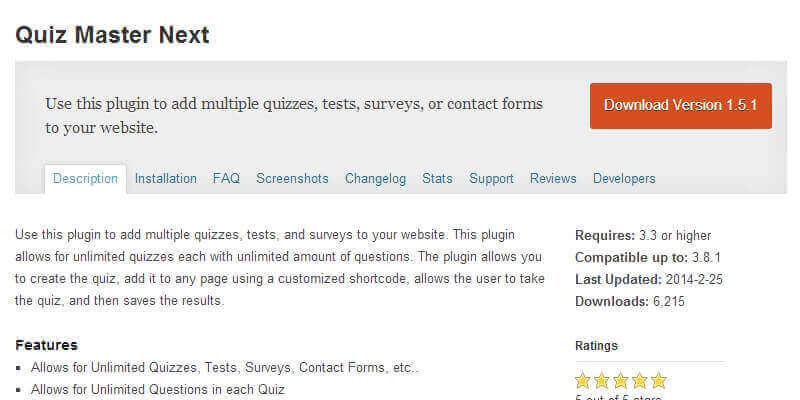Screen dimensions: 800x400
Task: Open the Support tab
Action: click(491, 179)
